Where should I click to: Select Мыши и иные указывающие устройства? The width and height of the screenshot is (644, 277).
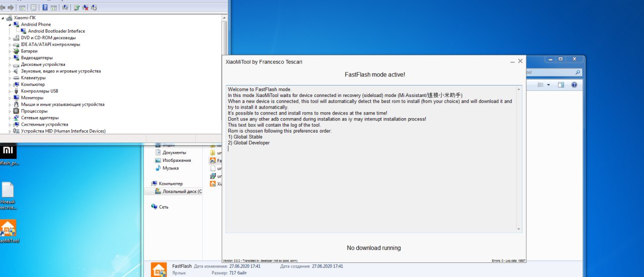coord(62,105)
